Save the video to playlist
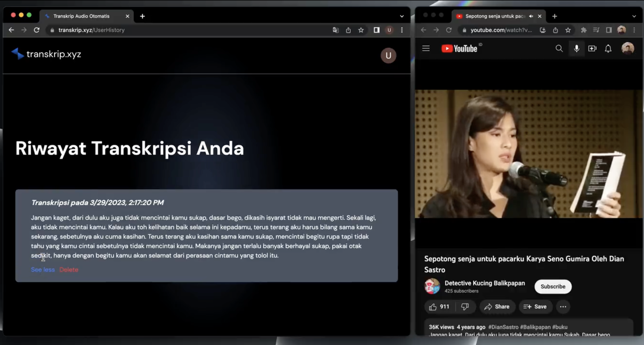644x345 pixels. pos(535,307)
